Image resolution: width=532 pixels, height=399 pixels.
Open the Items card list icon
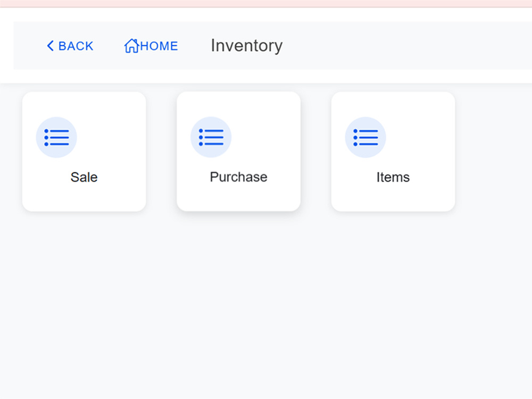(365, 137)
